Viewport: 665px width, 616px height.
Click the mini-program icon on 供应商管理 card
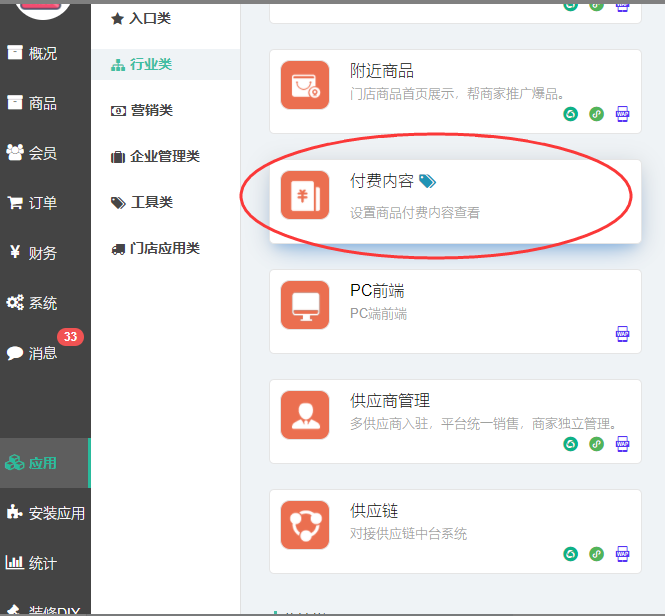[x=570, y=444]
